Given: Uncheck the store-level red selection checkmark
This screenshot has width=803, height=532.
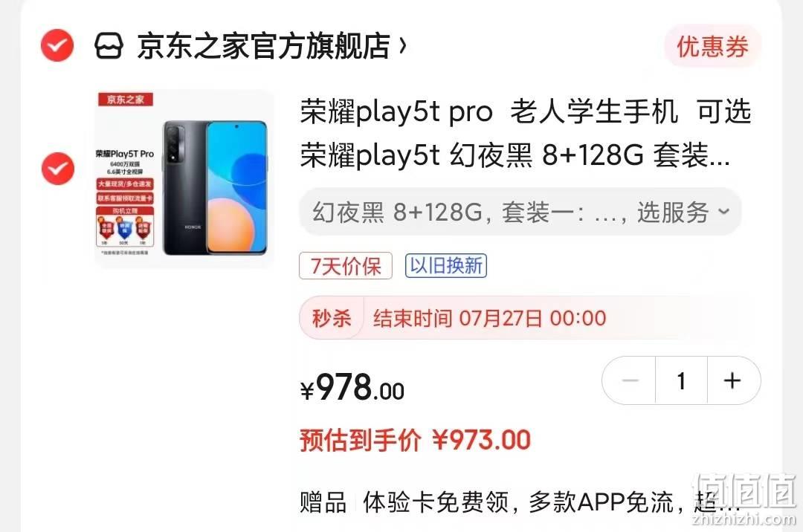Looking at the screenshot, I should pyautogui.click(x=57, y=45).
